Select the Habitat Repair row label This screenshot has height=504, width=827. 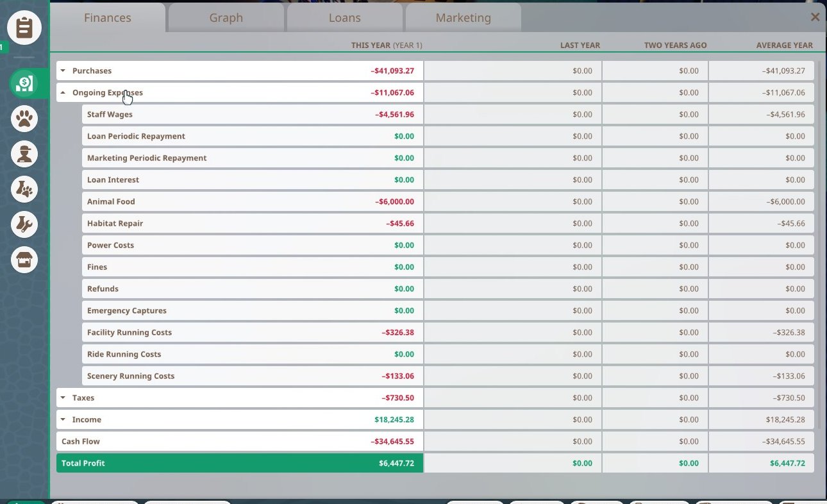[x=115, y=223]
